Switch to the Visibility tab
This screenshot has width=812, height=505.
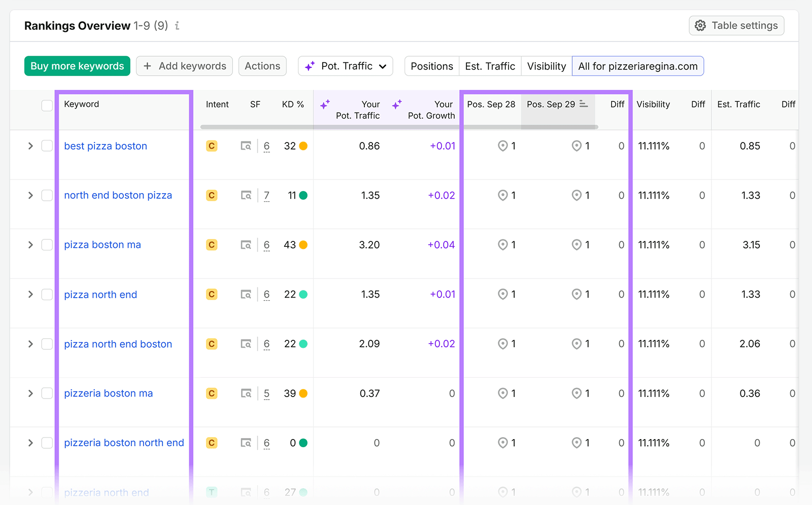click(x=547, y=66)
